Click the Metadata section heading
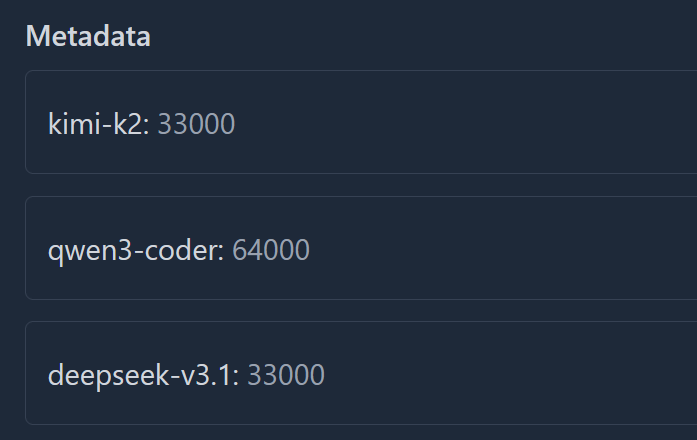Image resolution: width=697 pixels, height=440 pixels. tap(88, 36)
